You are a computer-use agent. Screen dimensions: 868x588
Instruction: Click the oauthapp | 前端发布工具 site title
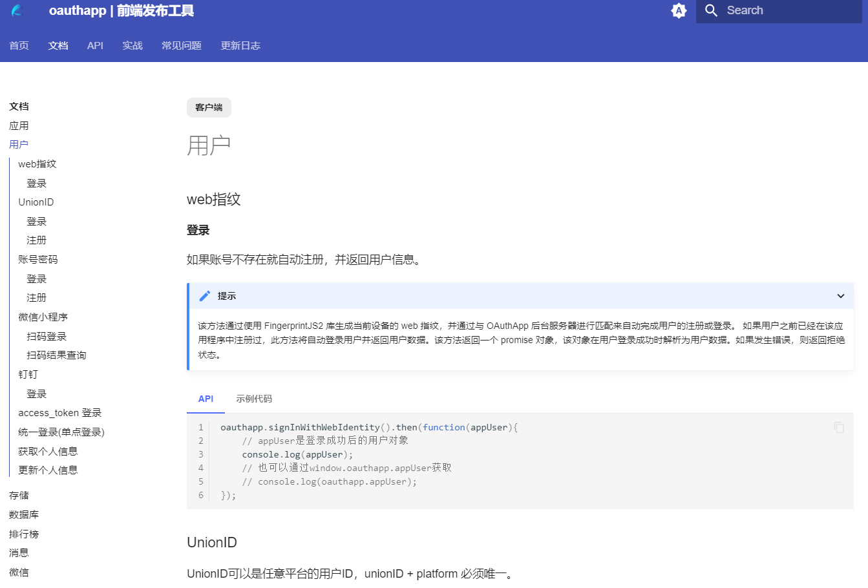click(122, 10)
